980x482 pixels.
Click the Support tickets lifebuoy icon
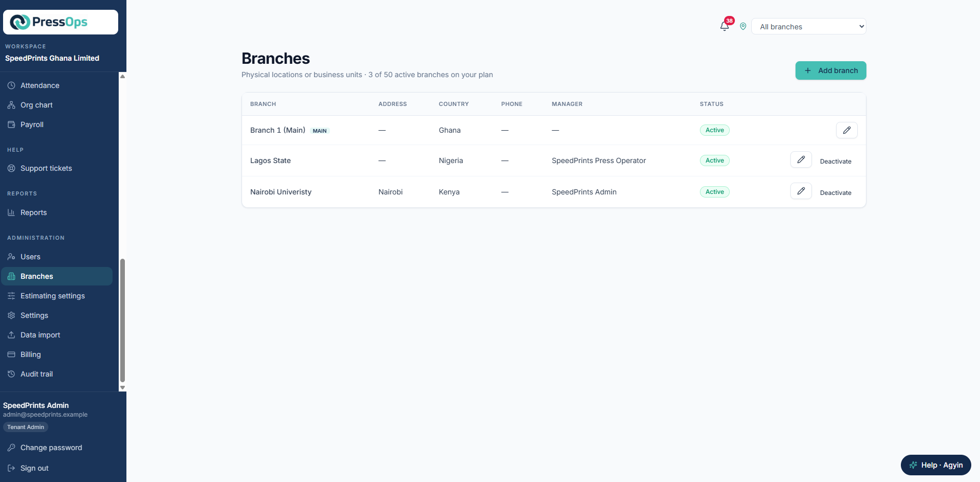click(x=11, y=168)
